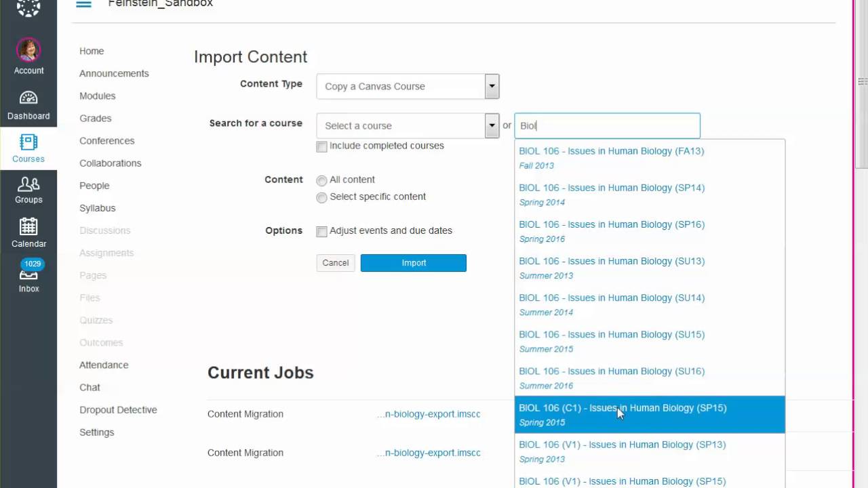Select the All content radio button
The image size is (868, 488).
click(x=322, y=180)
